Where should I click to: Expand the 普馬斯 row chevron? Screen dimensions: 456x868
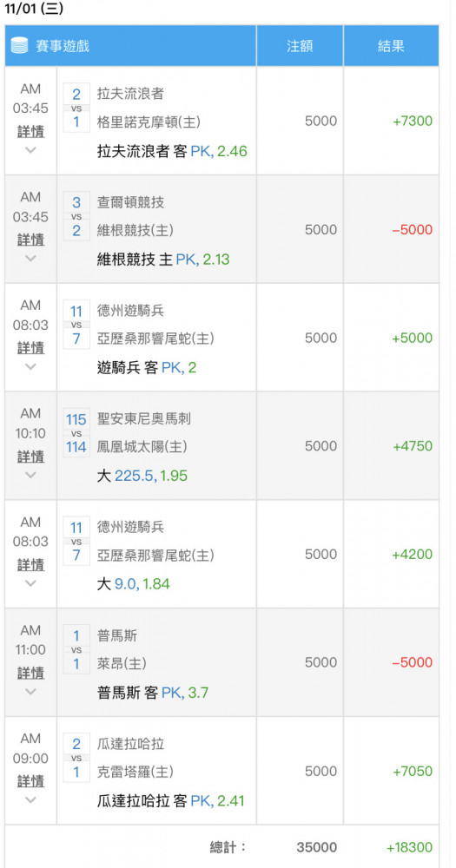(x=31, y=692)
